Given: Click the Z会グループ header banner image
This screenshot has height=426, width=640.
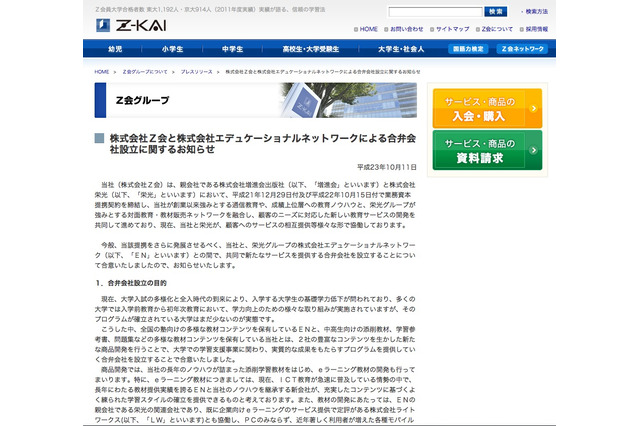Looking at the screenshot, I should pos(256,100).
